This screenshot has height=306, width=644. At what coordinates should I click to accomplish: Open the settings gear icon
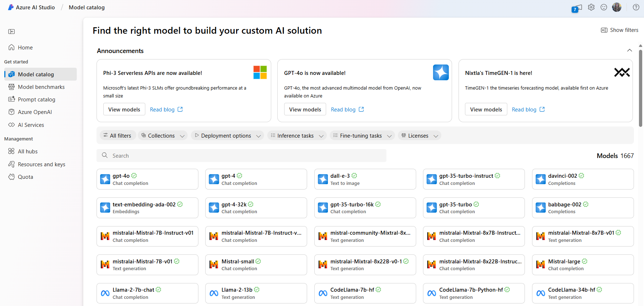[x=591, y=8]
